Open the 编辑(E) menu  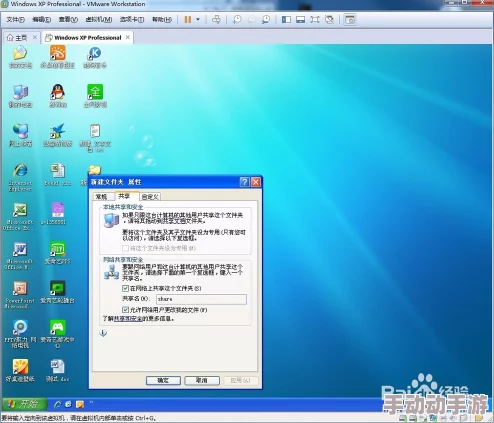pyautogui.click(x=41, y=20)
